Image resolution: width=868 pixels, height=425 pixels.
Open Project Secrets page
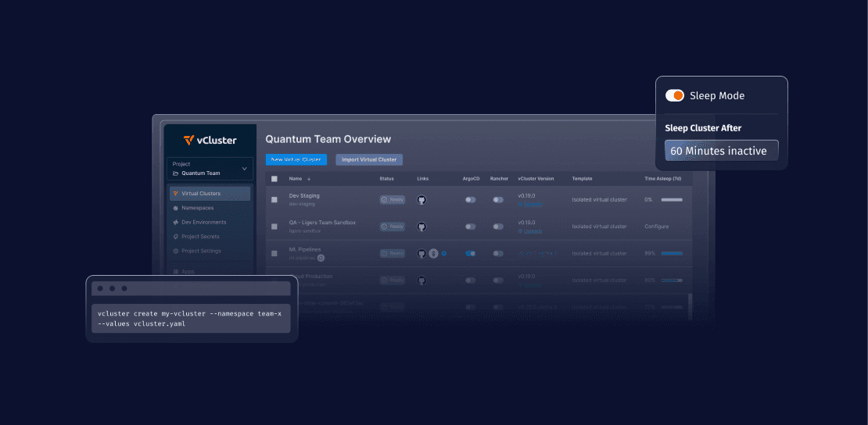[200, 237]
